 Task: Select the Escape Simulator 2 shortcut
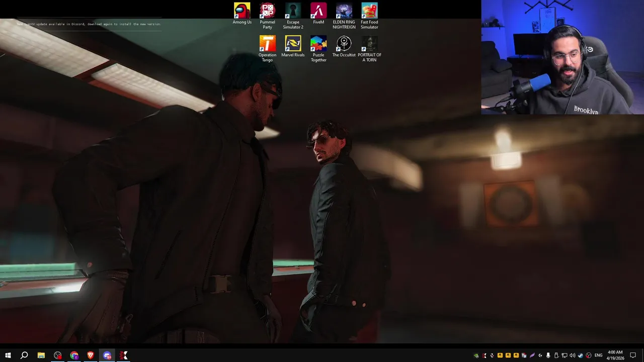point(293,16)
